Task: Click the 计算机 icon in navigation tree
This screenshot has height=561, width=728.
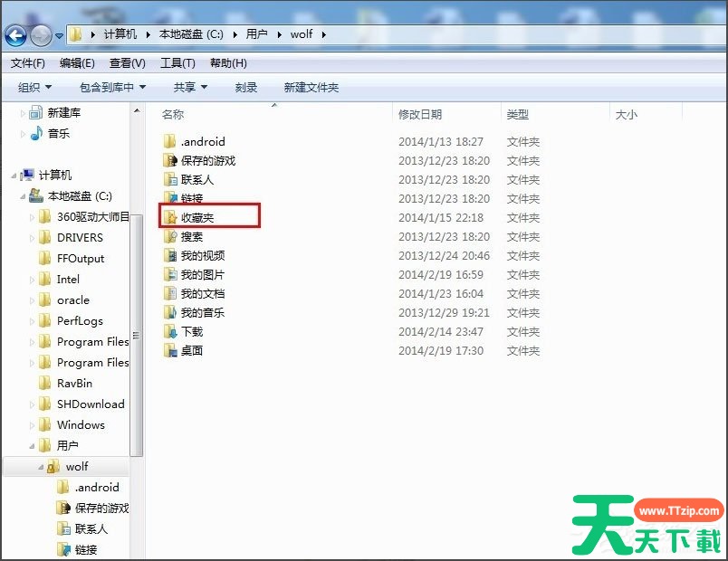Action: [x=27, y=175]
